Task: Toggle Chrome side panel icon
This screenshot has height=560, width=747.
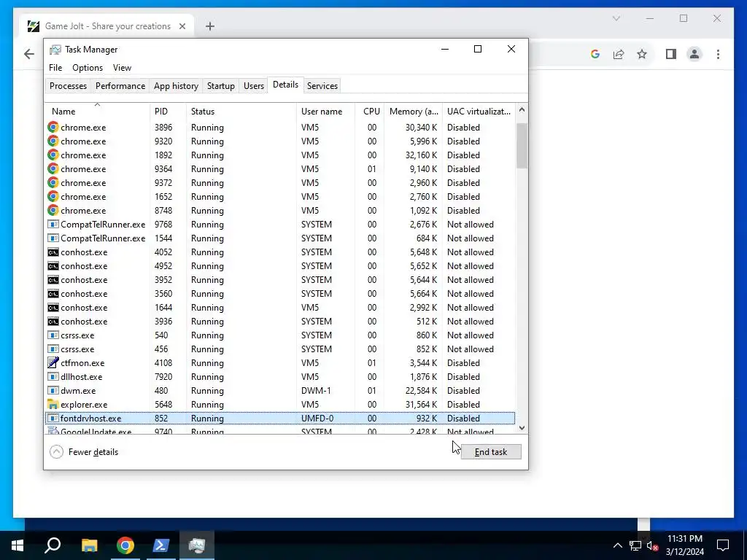Action: tap(671, 54)
